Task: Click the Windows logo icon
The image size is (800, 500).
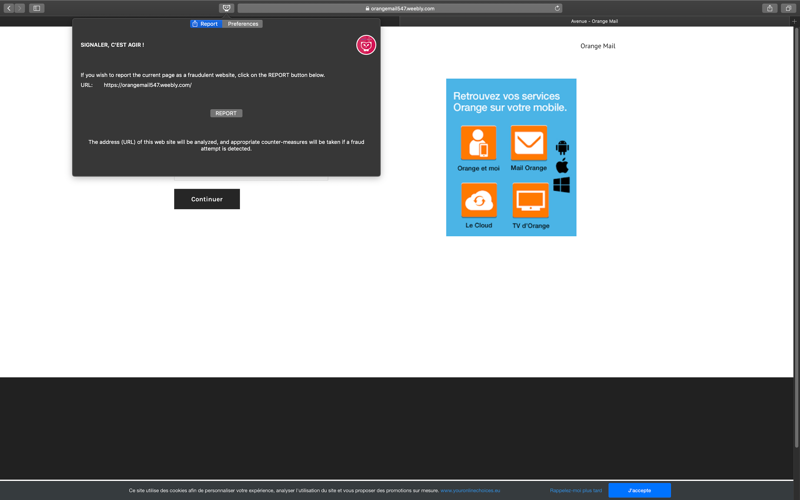Action: click(561, 185)
